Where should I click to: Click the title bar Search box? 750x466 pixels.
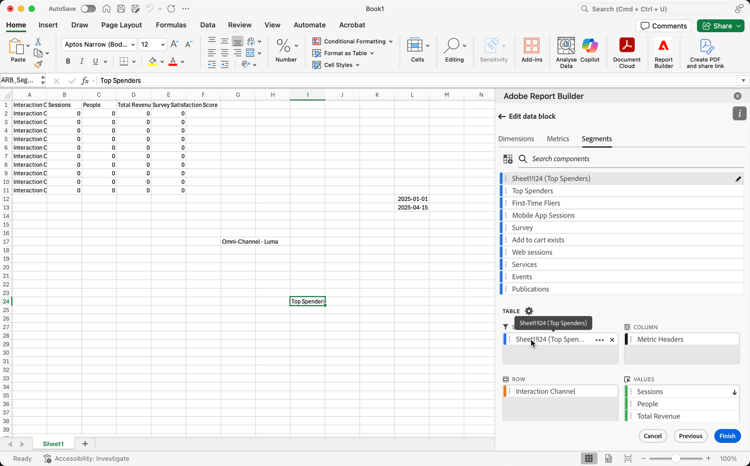[653, 9]
